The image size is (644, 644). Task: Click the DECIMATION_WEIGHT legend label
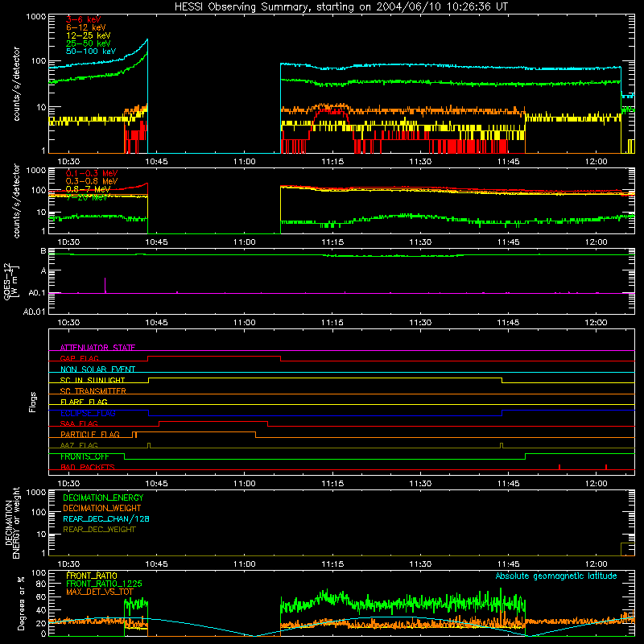click(102, 508)
